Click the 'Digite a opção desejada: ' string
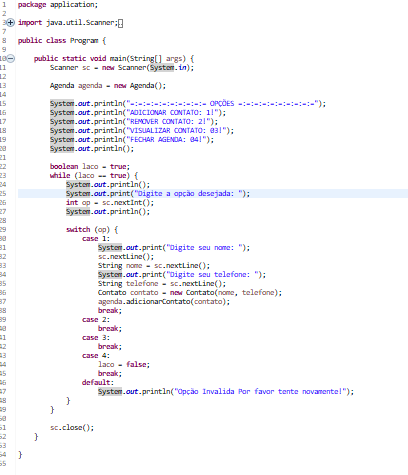Screen dimensions: 408x475 point(188,194)
